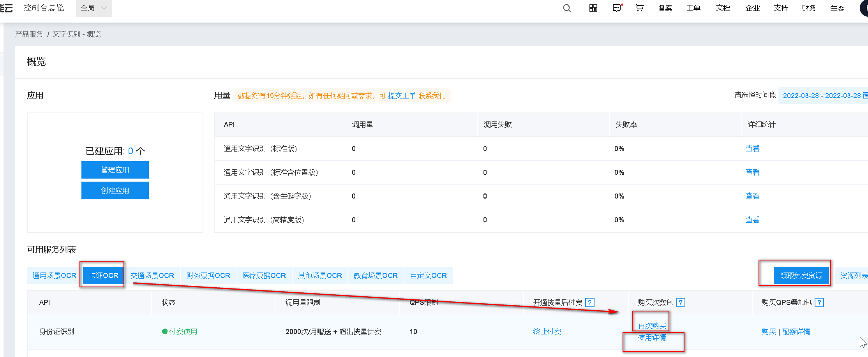Click the 付费使用 status text

pos(183,332)
